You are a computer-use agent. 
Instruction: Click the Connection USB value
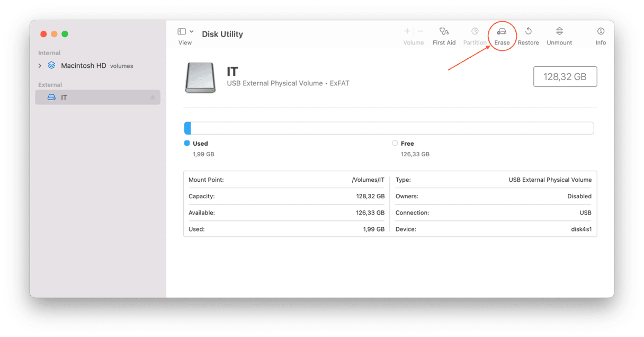(x=586, y=212)
